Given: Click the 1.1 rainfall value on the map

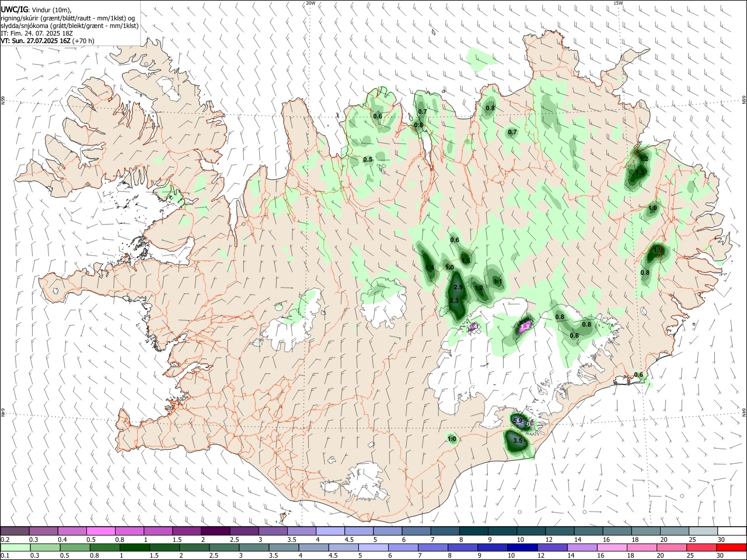Looking at the screenshot, I should tap(498, 282).
